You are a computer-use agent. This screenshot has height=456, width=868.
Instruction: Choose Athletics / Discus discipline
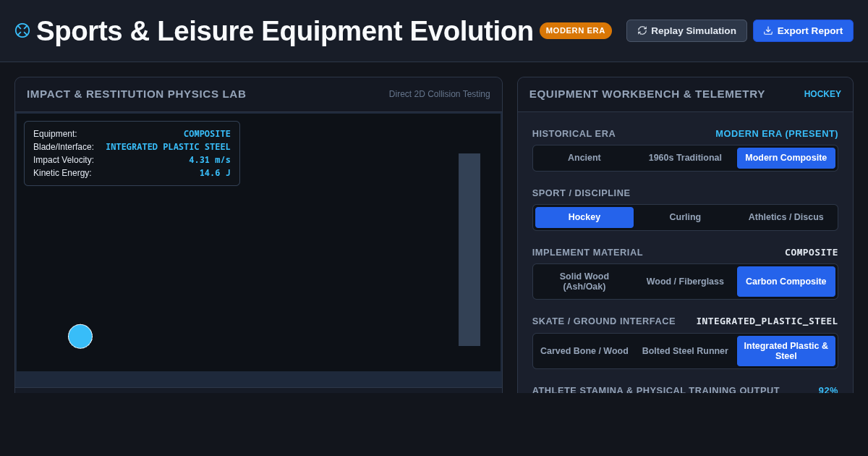coord(786,217)
